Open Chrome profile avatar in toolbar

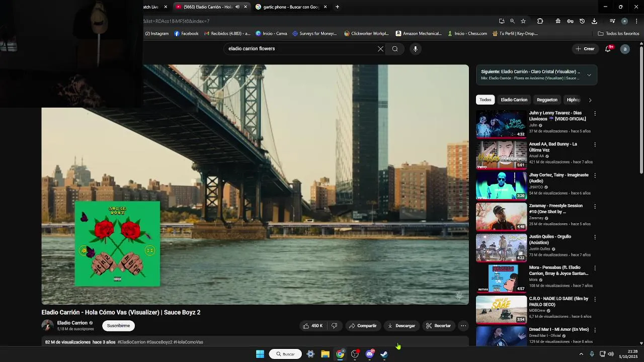point(624,21)
